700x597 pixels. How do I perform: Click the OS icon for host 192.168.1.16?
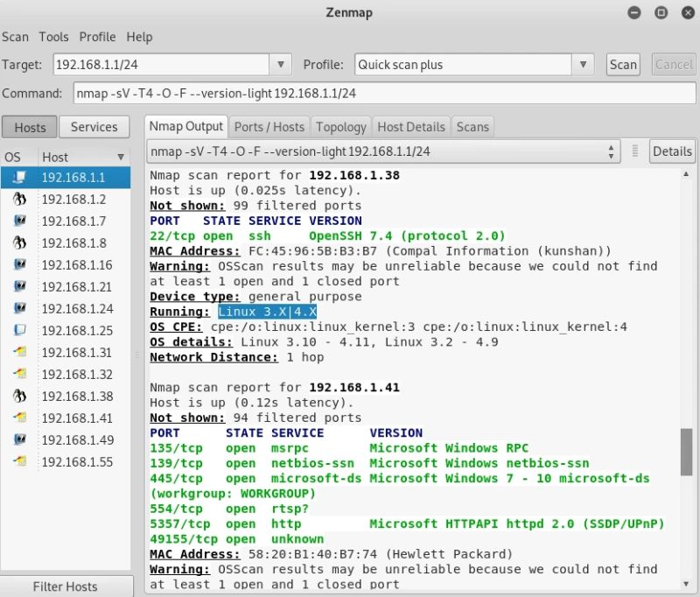pyautogui.click(x=19, y=264)
